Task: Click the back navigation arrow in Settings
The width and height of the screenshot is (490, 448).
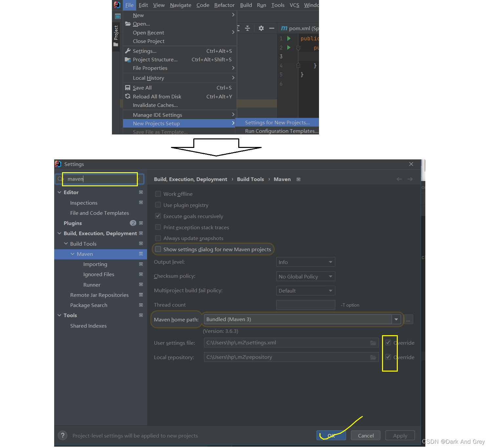Action: (399, 179)
